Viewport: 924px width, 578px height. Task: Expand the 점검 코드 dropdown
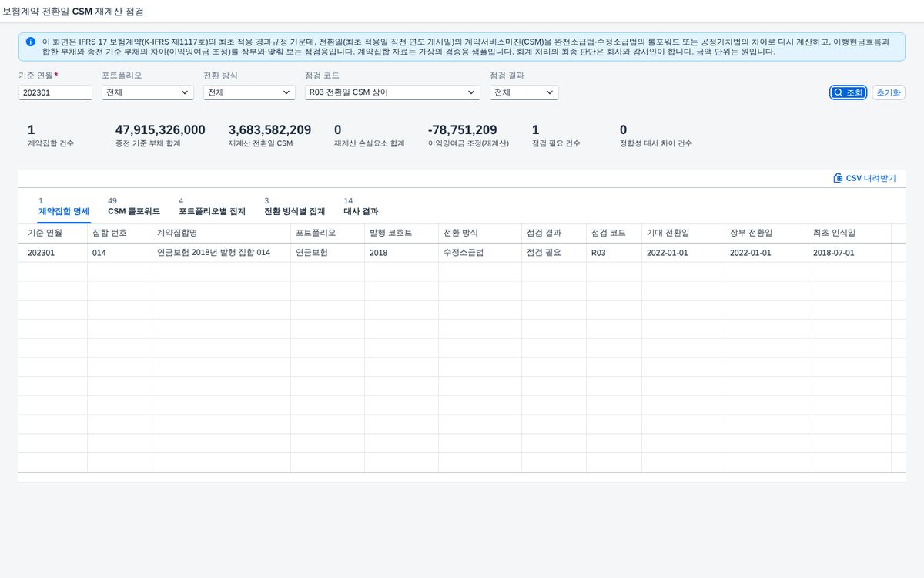(392, 92)
